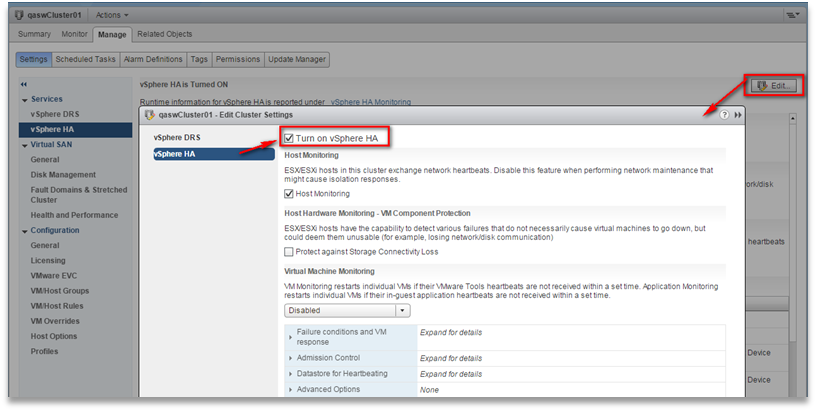Viewport: 817px width, 411px height.
Task: Expand the Admission Control section
Action: pos(291,357)
